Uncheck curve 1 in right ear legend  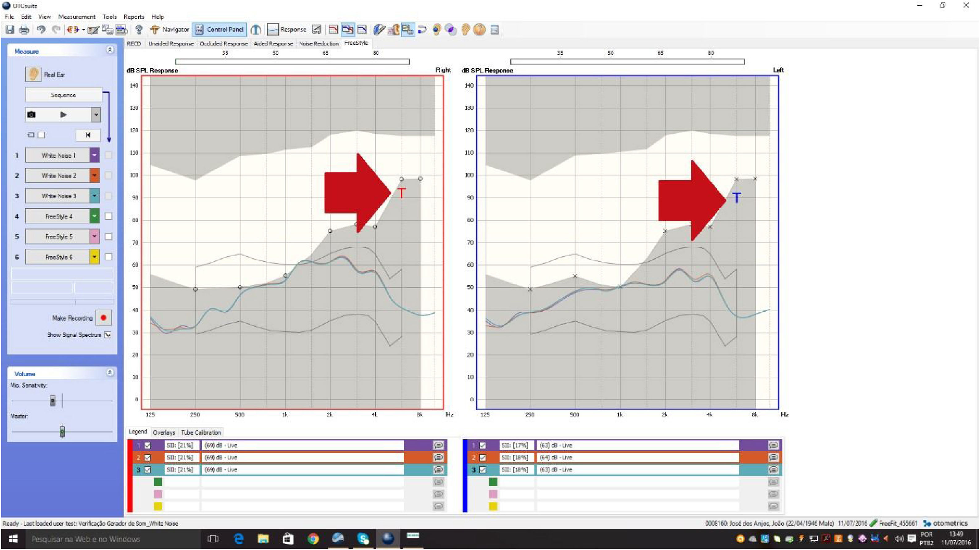(148, 445)
